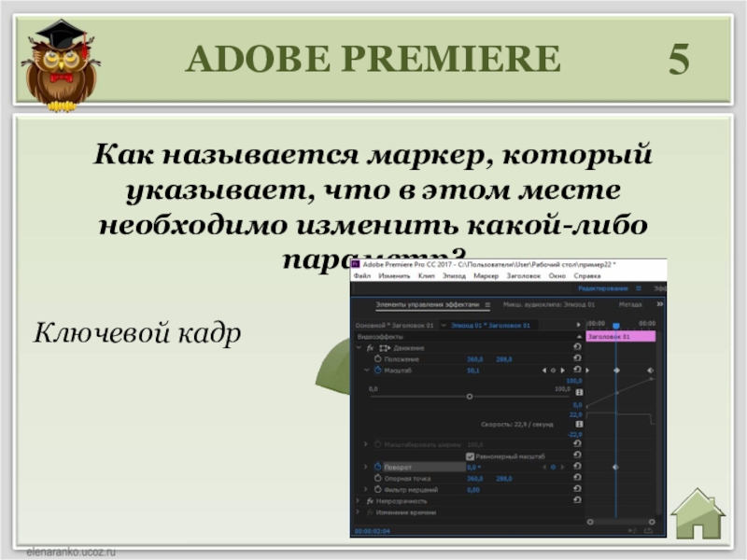Screen dimensions: 747x560
Task: Click play audio only button at bottom
Action: pyautogui.click(x=632, y=530)
